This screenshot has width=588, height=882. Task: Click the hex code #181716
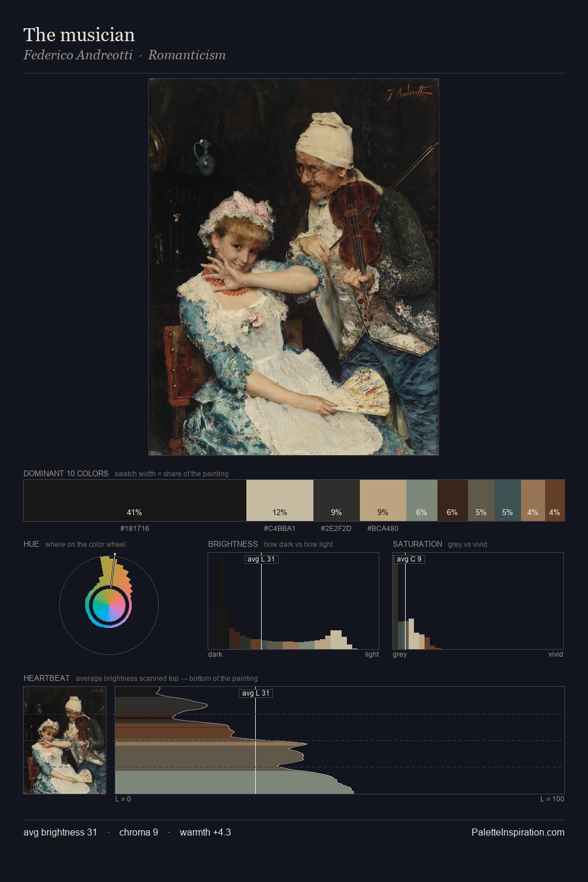point(135,529)
